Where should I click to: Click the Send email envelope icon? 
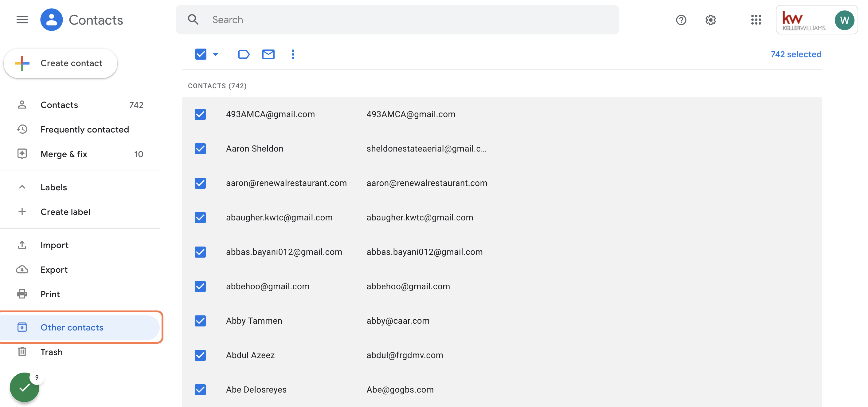point(268,54)
